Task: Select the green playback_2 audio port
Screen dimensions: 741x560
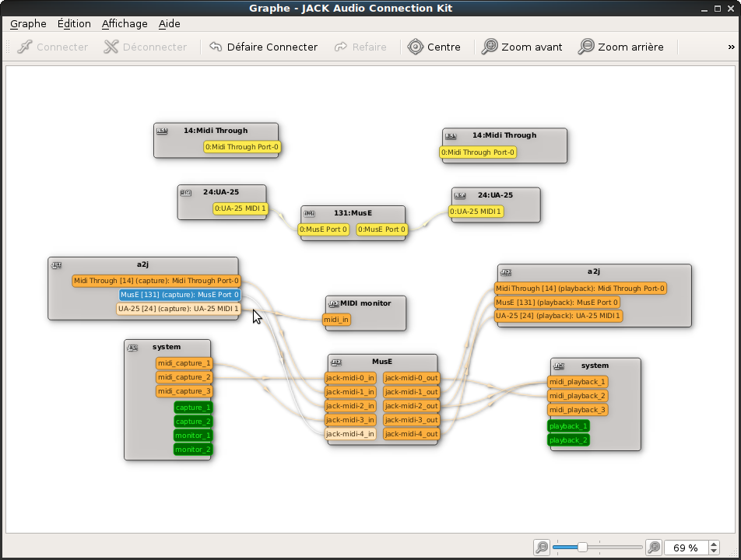Action: pos(568,440)
